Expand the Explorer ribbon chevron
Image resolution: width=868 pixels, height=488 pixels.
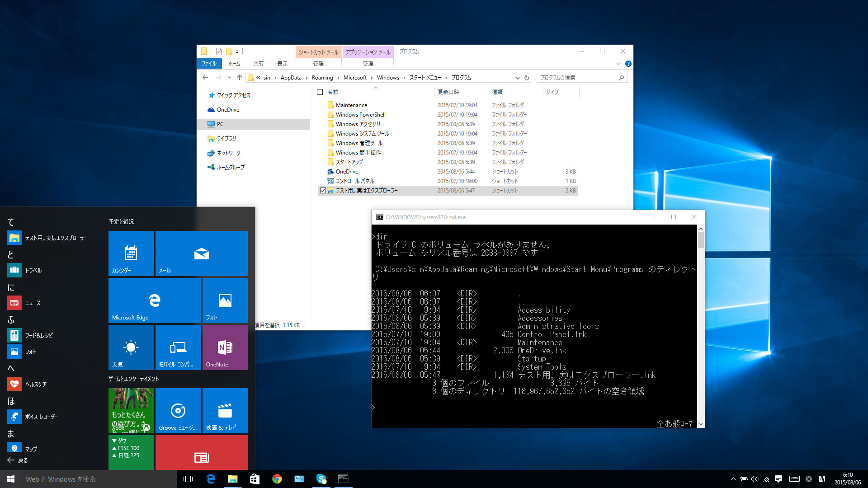click(x=618, y=64)
